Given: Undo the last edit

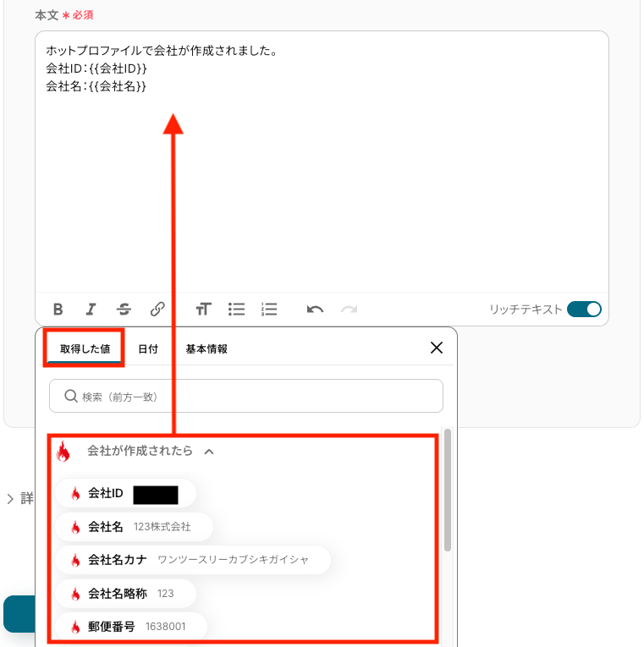Looking at the screenshot, I should [x=315, y=309].
